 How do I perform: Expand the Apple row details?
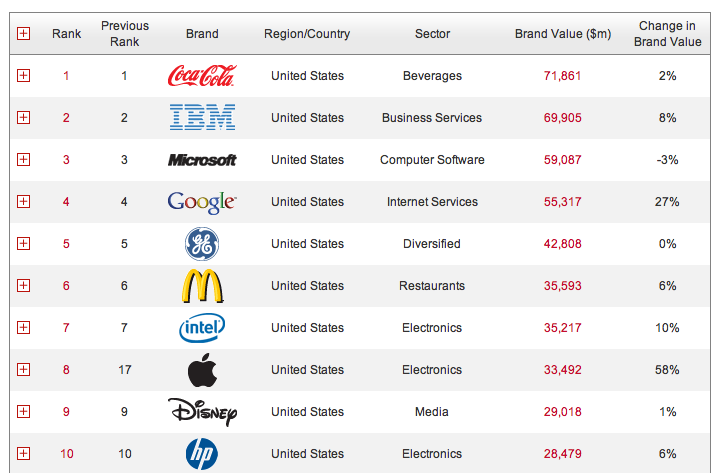point(23,370)
